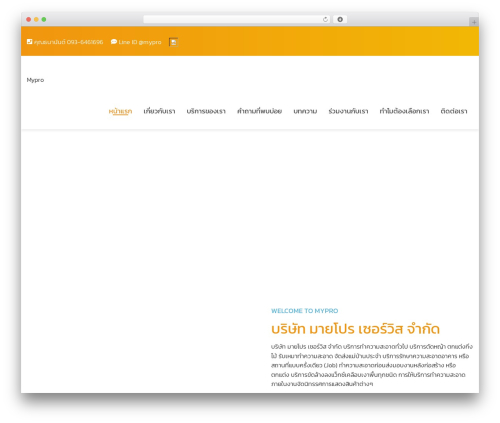Click the Mypro logo text

(x=35, y=80)
